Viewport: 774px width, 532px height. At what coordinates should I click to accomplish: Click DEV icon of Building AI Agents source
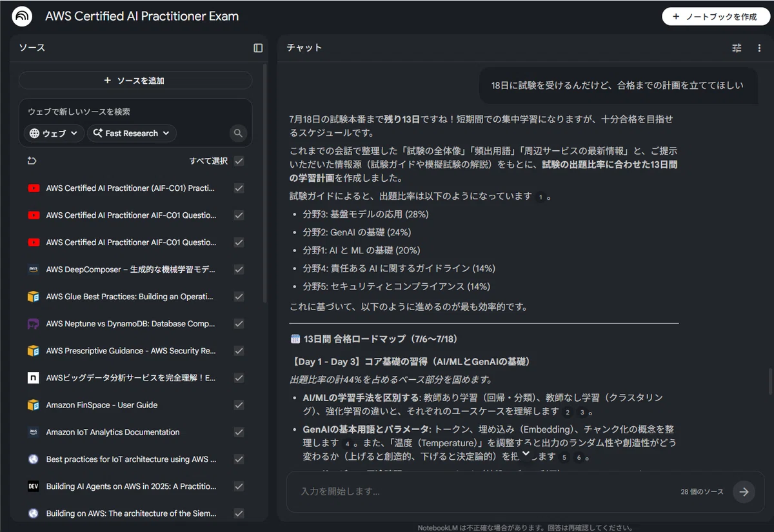pos(34,486)
